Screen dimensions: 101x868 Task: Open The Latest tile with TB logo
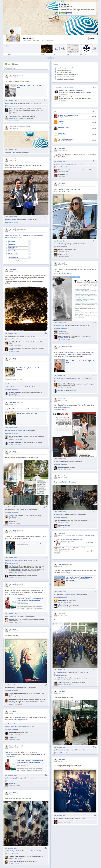(x=86, y=48)
